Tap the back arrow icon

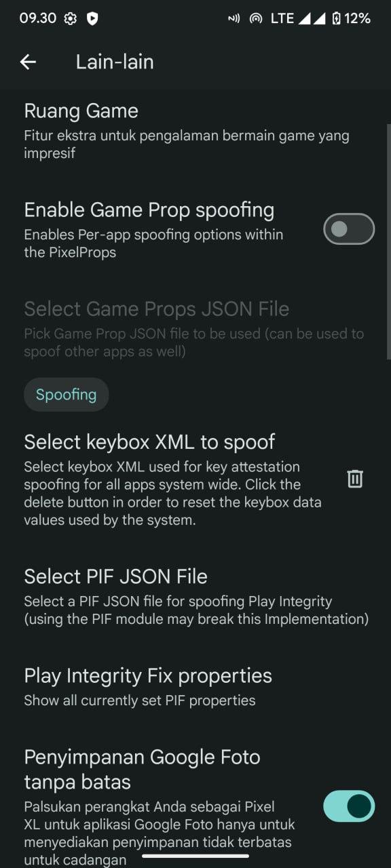pyautogui.click(x=28, y=62)
